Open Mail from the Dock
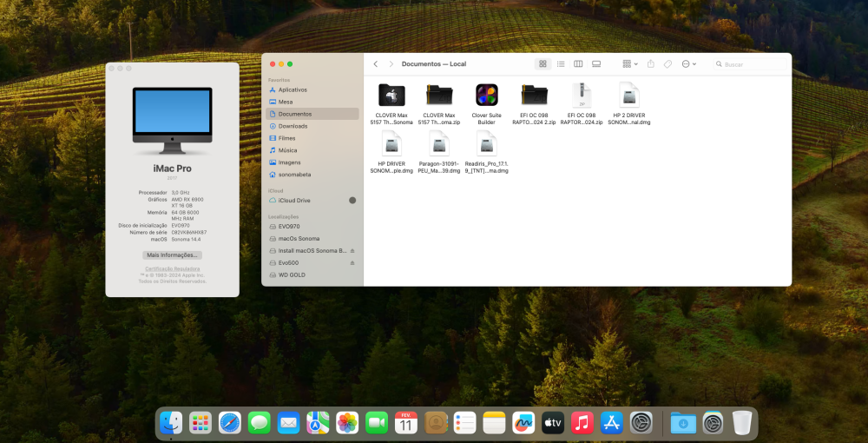The height and width of the screenshot is (443, 868). click(x=288, y=424)
